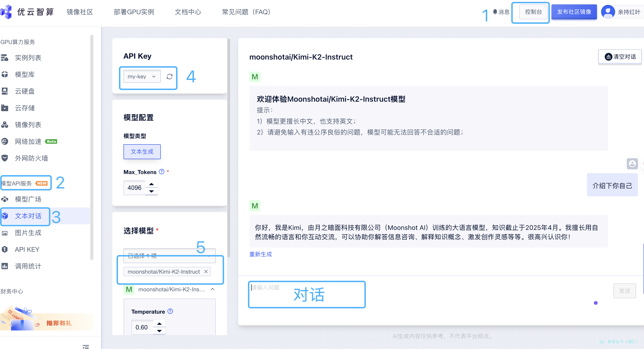Open the 镜像社区 nav item
Image resolution: width=644 pixels, height=349 pixels.
click(80, 12)
